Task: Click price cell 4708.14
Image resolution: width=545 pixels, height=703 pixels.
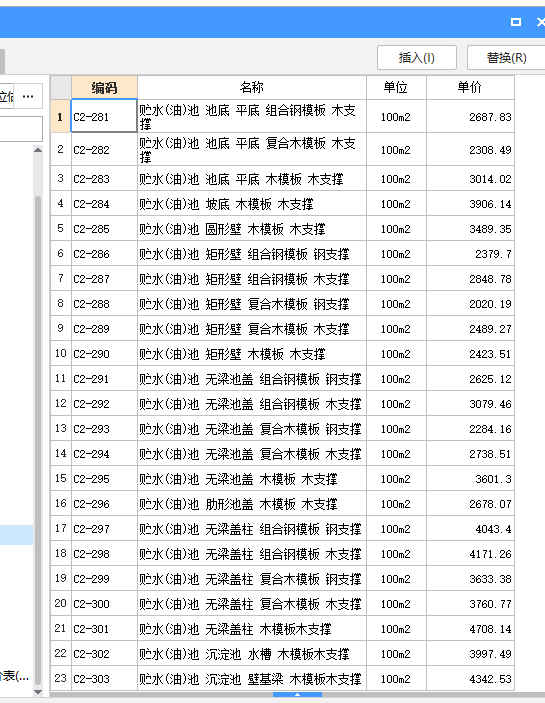Action: click(x=470, y=629)
